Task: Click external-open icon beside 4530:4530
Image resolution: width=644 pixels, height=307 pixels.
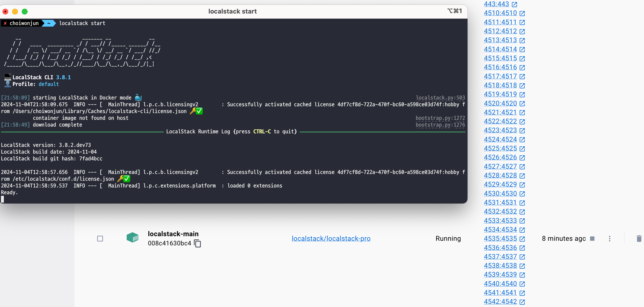Action: coord(522,194)
